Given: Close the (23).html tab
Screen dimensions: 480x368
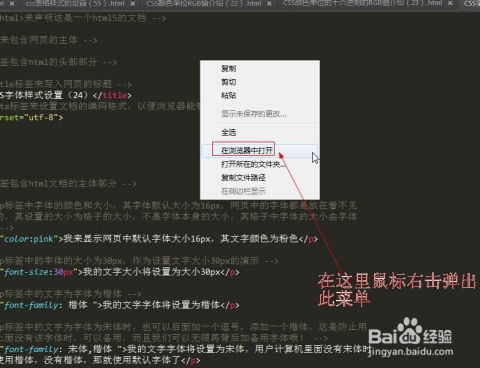Looking at the screenshot, I should click(x=450, y=3).
